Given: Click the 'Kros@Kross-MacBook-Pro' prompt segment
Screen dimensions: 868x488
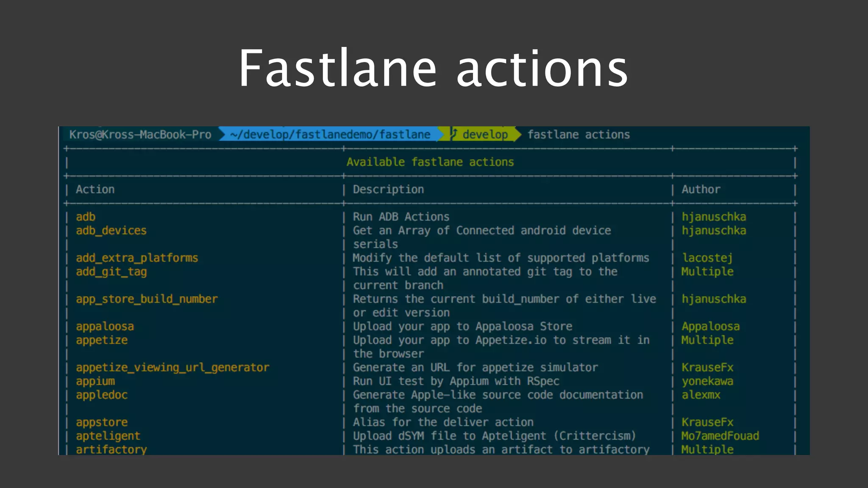Looking at the screenshot, I should [140, 135].
